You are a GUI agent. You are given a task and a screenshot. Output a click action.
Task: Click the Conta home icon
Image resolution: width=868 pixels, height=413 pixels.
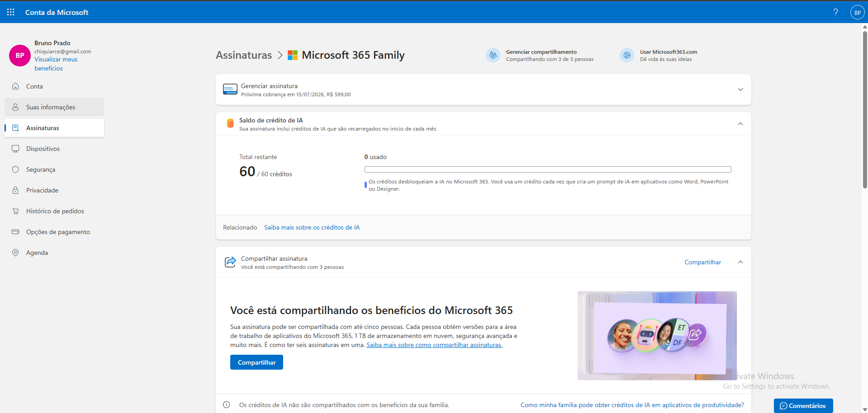tap(15, 86)
